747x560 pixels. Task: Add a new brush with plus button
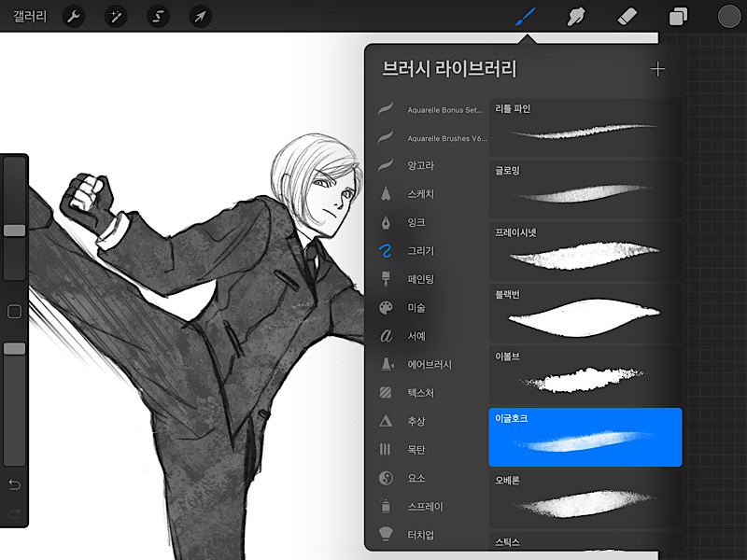coord(658,69)
